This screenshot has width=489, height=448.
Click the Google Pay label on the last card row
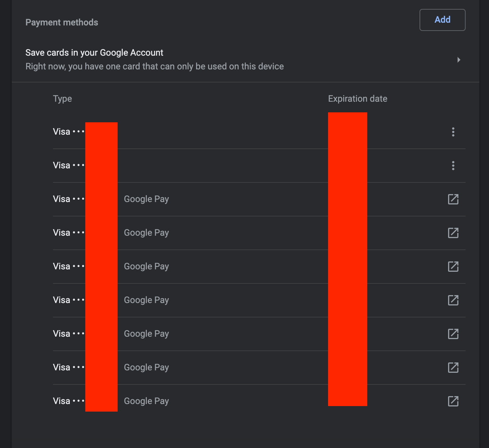click(146, 401)
